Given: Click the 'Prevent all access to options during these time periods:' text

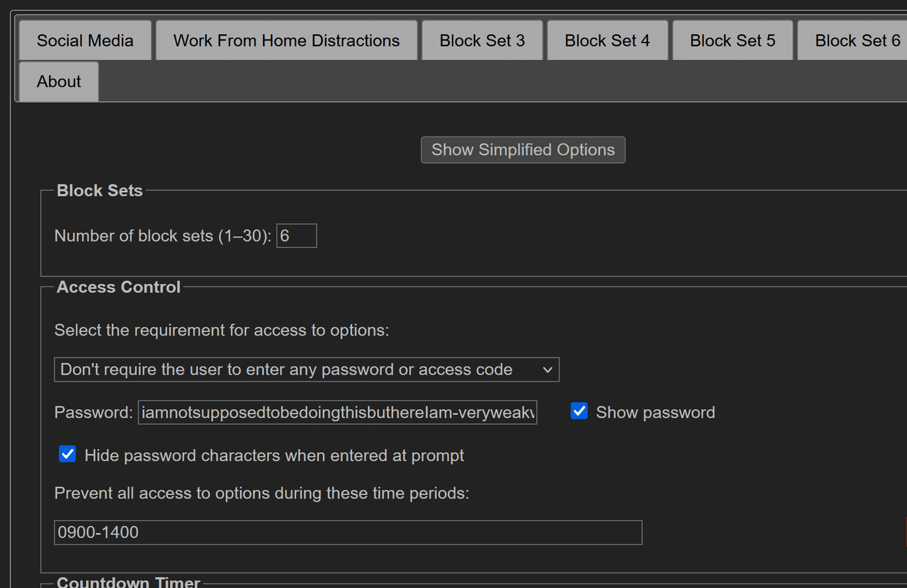Looking at the screenshot, I should pyautogui.click(x=262, y=493).
